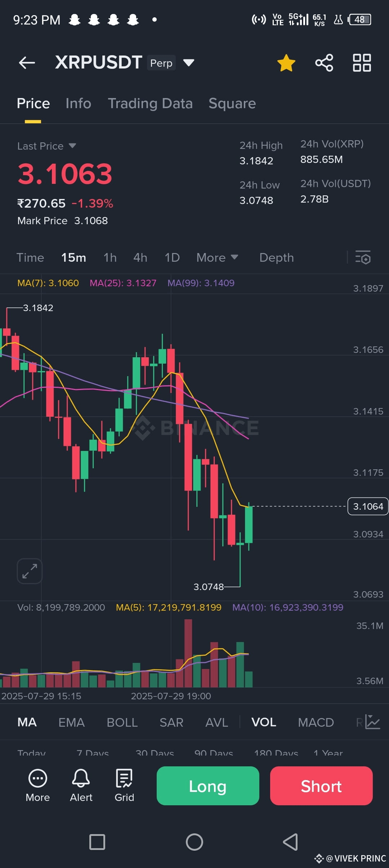The height and width of the screenshot is (868, 389).
Task: Click the green Long button
Action: [208, 786]
